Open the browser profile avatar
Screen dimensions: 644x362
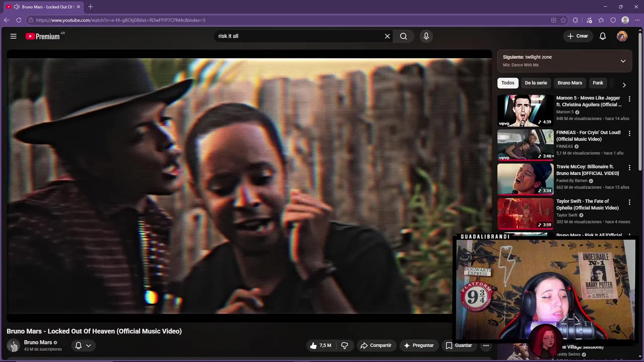click(625, 20)
